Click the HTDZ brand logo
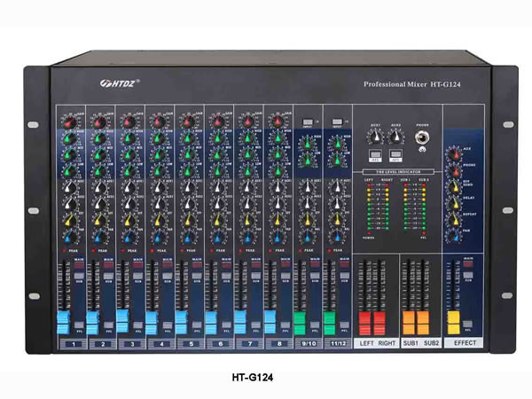Viewport: 532px width, 399px height. click(x=120, y=82)
